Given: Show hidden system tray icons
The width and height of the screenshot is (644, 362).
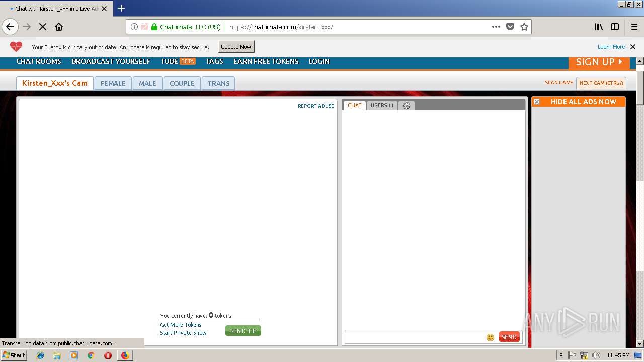Looking at the screenshot, I should (561, 355).
